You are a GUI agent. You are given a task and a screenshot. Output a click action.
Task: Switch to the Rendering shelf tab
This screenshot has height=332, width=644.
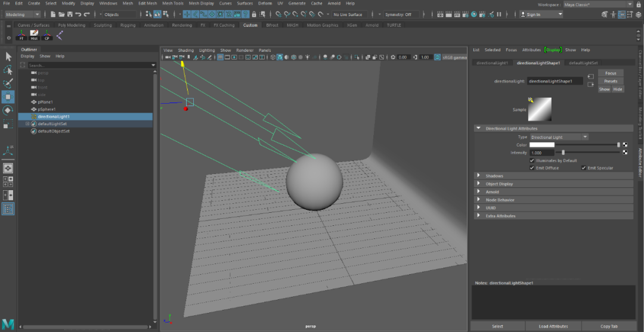[x=182, y=25]
